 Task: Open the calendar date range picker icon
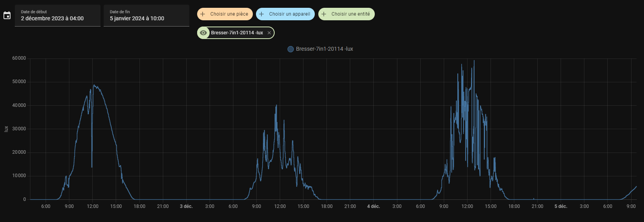point(7,16)
